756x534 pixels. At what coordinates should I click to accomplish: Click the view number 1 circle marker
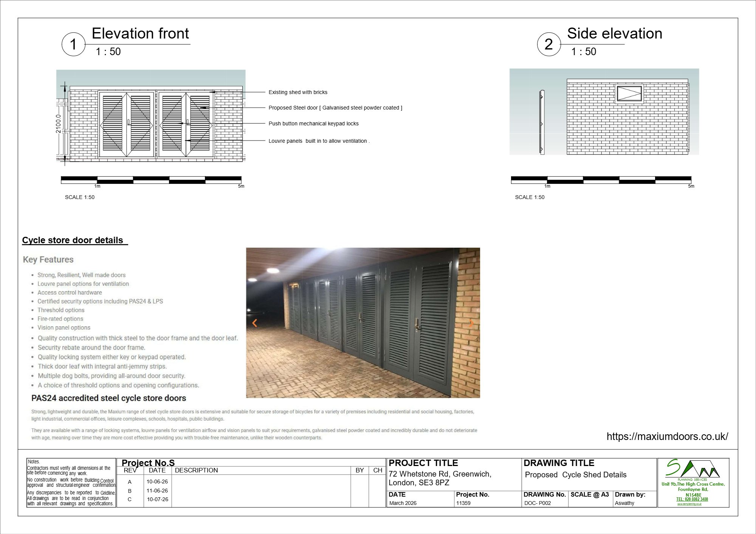[x=73, y=45]
